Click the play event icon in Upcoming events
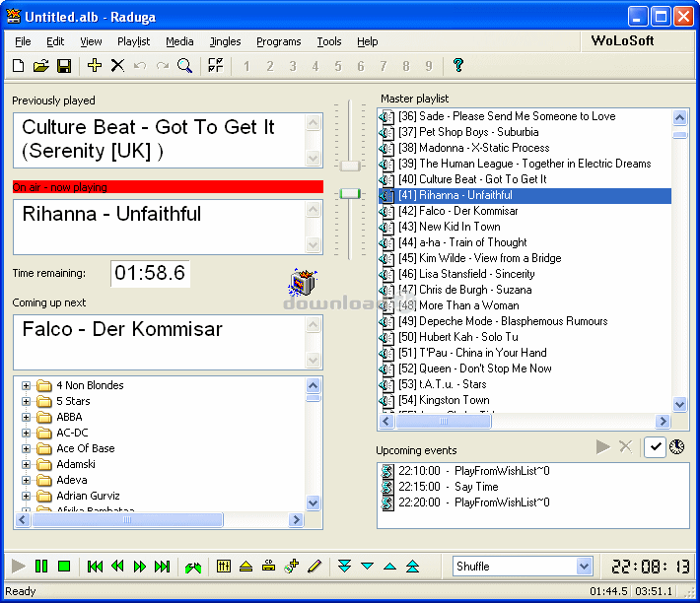Screen dimensions: 700x603 tap(603, 446)
